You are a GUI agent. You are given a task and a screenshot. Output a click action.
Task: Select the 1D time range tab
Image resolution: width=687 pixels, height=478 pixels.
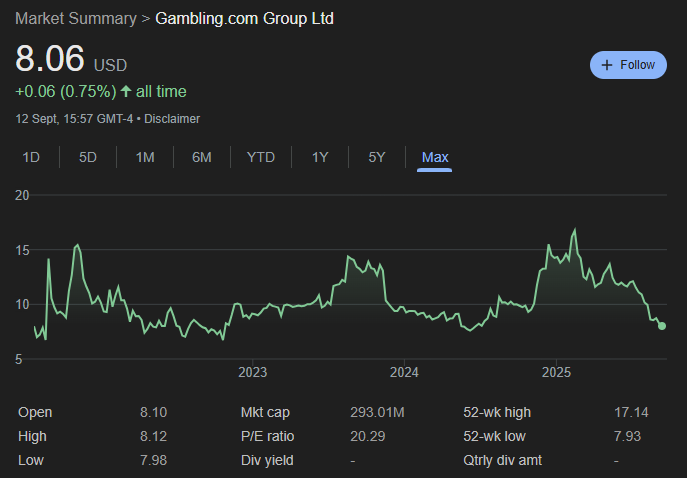(x=31, y=157)
